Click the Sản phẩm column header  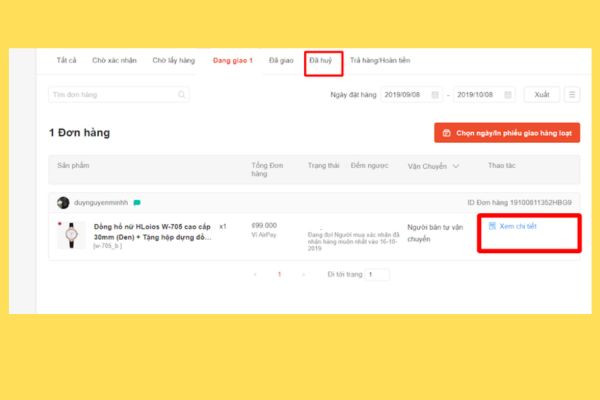(73, 165)
